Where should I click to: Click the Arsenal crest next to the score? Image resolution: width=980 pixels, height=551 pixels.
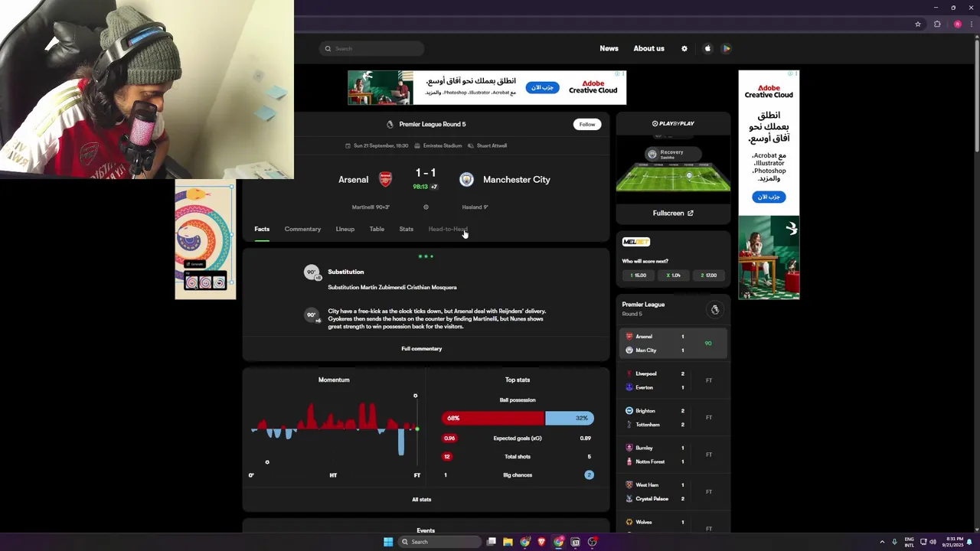386,180
